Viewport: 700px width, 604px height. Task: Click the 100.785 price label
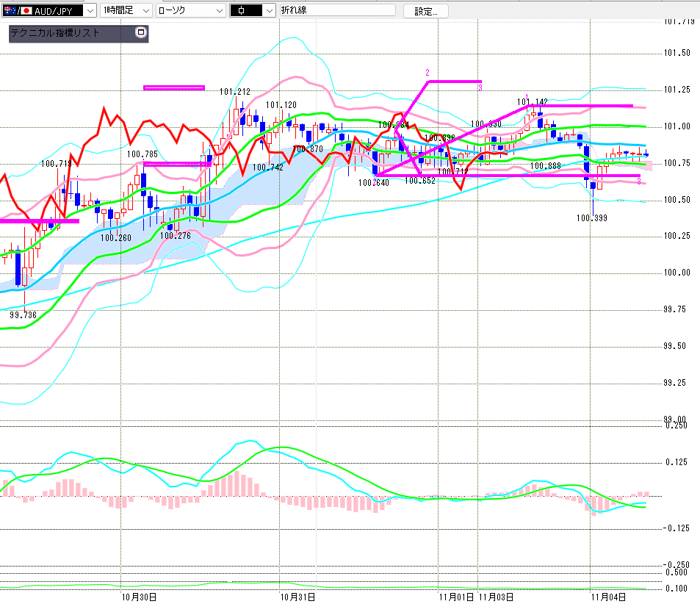coord(142,154)
